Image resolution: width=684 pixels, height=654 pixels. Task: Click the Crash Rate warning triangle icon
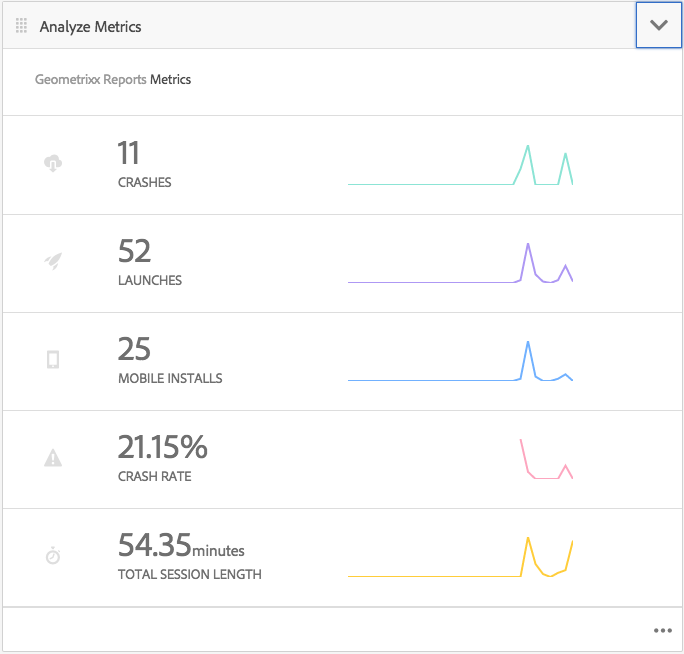53,458
